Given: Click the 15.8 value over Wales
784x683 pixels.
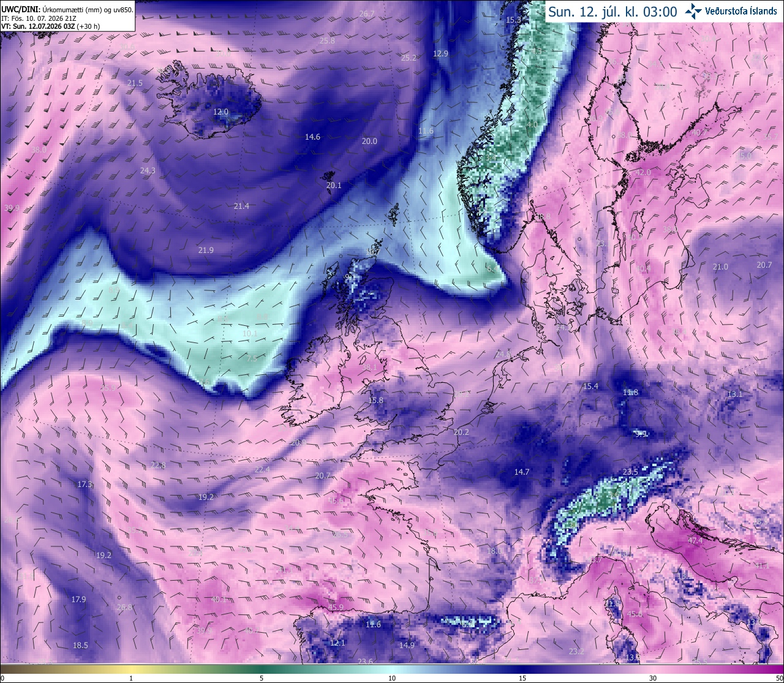Looking at the screenshot, I should (x=375, y=401).
